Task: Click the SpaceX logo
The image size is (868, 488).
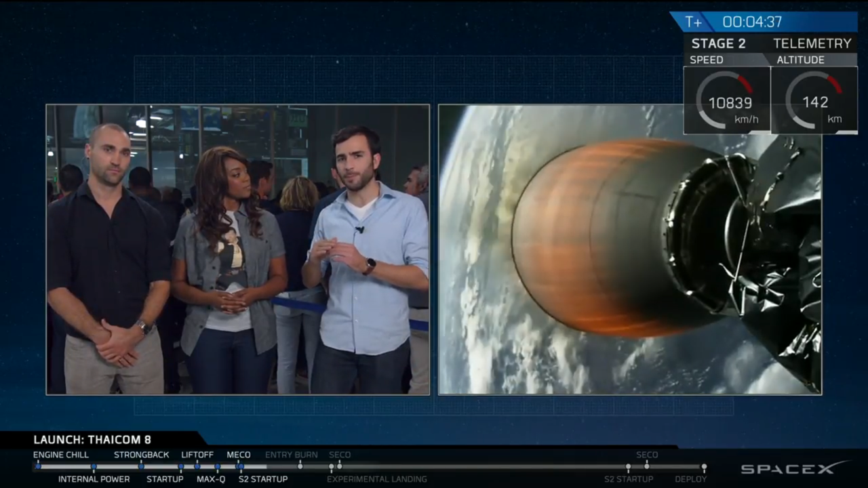Action: click(793, 468)
